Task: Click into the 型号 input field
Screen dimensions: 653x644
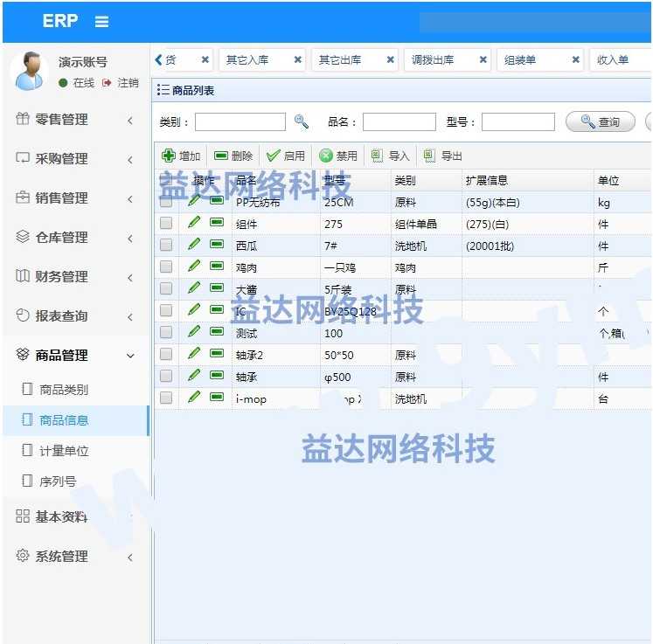Action: click(x=518, y=121)
